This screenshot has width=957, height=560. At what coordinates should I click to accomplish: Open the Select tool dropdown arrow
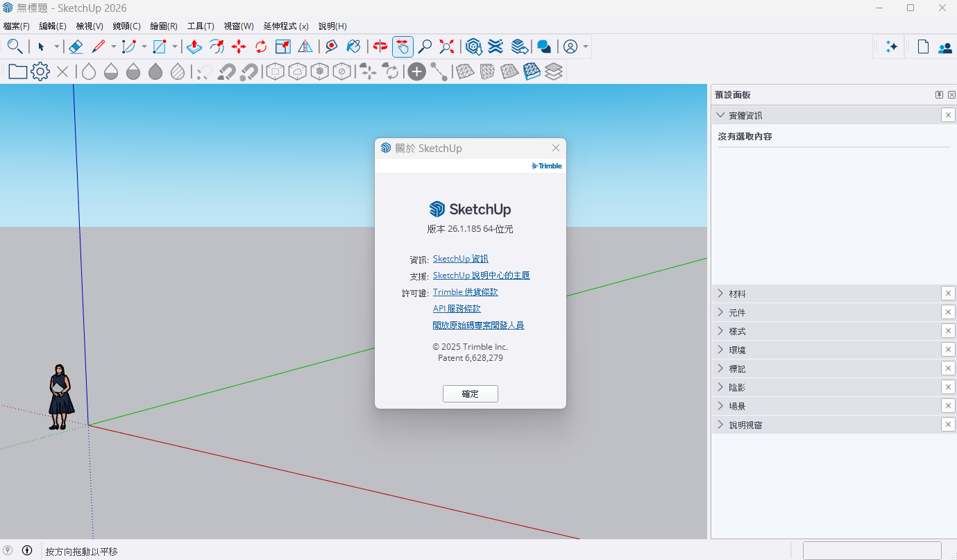pyautogui.click(x=56, y=47)
